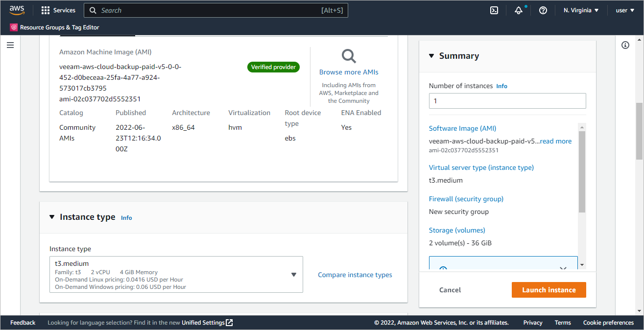Open Terms link in footer
This screenshot has height=330, width=644.
[563, 323]
